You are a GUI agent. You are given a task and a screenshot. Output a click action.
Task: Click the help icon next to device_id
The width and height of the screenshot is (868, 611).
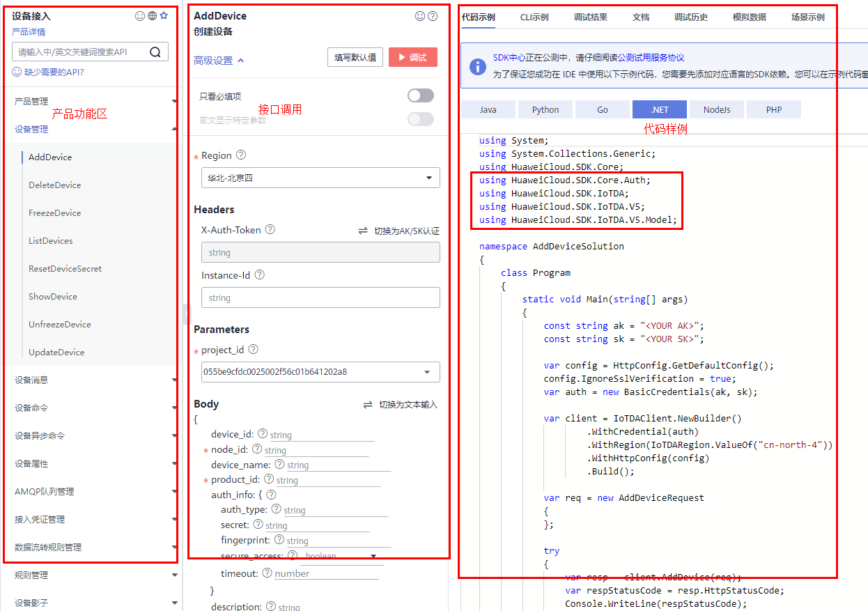[x=263, y=434]
